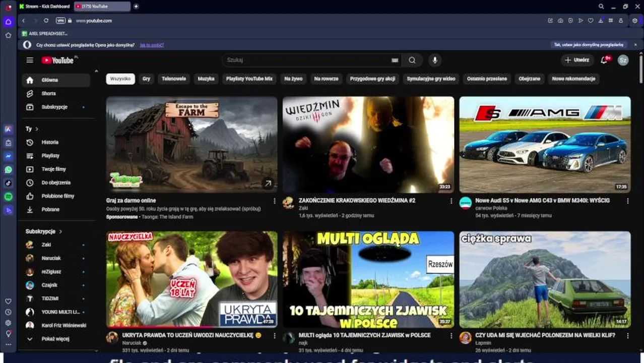
Task: Take a snapshot with the camera toolbar icon
Action: click(560, 21)
